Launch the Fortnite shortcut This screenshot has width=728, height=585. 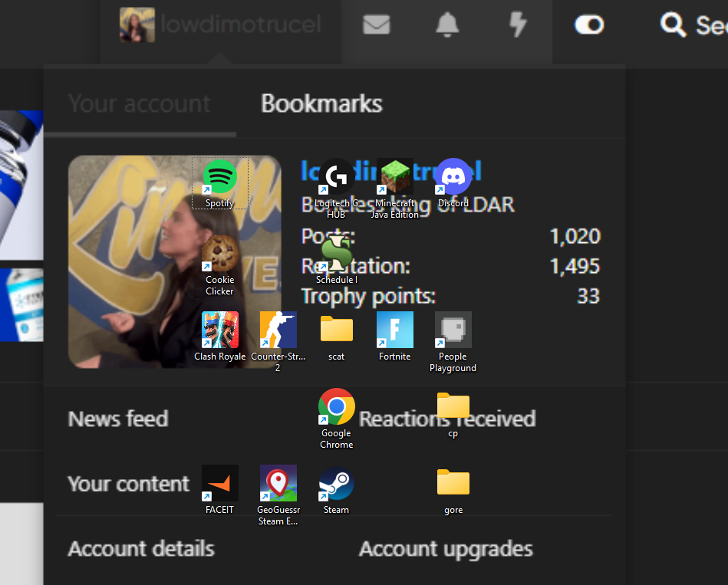coord(394,337)
